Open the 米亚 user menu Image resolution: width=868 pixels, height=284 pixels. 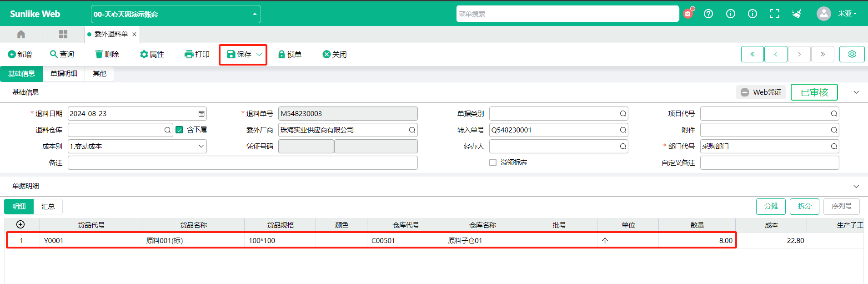[x=847, y=14]
